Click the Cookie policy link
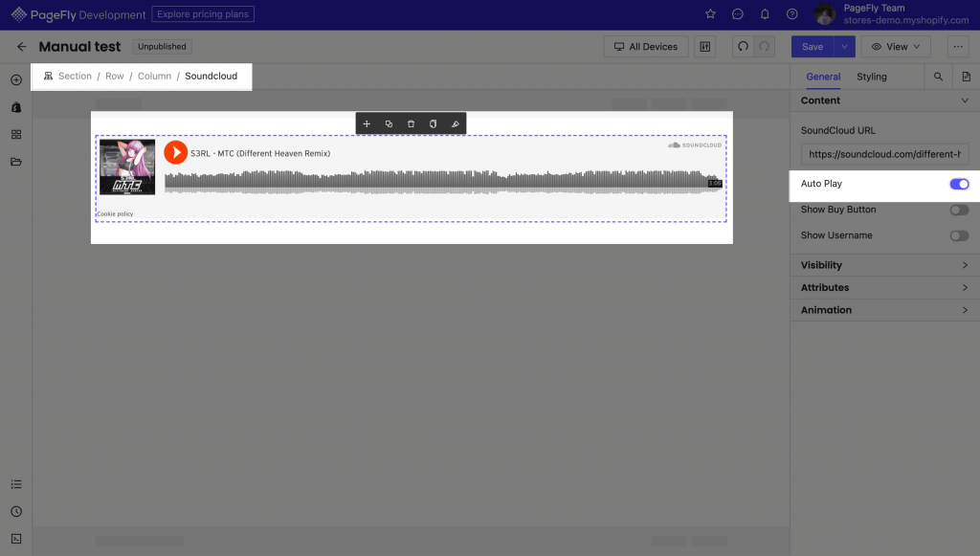Viewport: 980px width, 556px height. 115,213
